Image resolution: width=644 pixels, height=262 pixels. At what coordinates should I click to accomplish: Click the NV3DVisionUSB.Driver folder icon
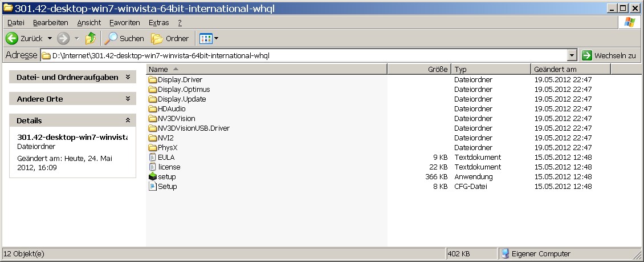click(x=153, y=128)
